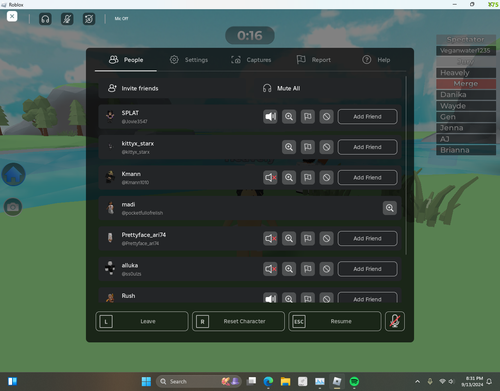
Task: Toggle the headphones audio icon in top bar
Action: tap(45, 19)
